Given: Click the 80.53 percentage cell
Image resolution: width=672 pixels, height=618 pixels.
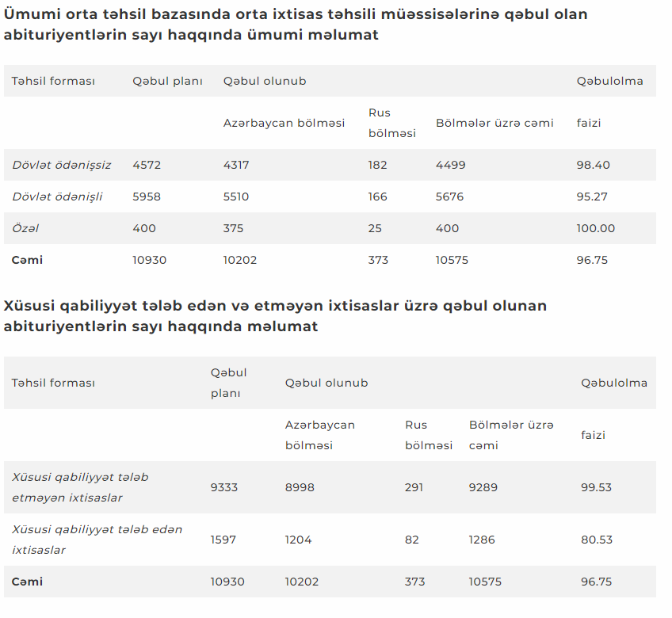Looking at the screenshot, I should (x=597, y=540).
